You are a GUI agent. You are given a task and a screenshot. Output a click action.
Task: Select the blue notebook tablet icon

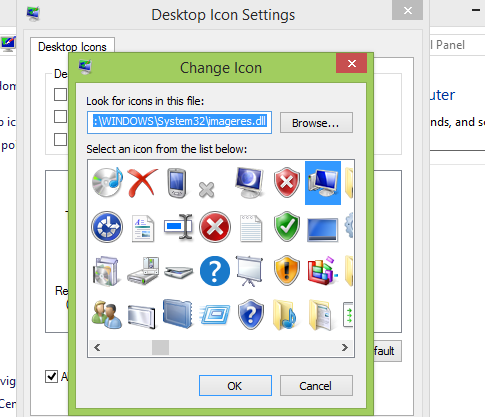tap(178, 313)
